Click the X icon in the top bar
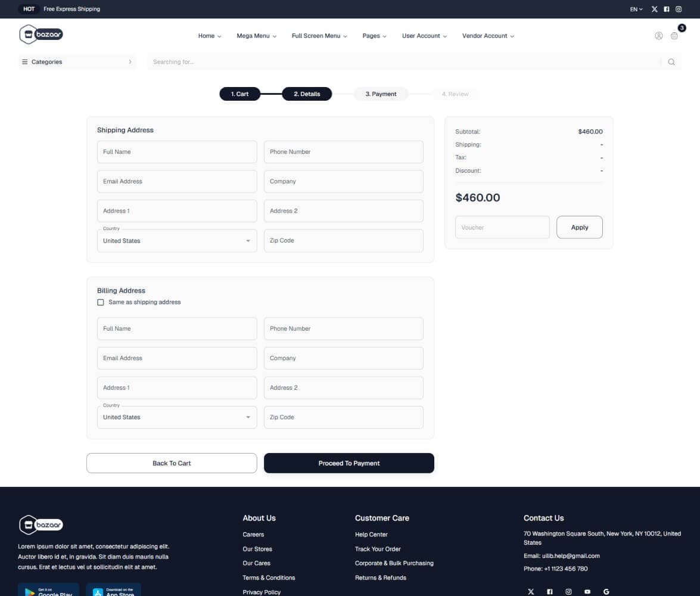The width and height of the screenshot is (700, 596). (x=654, y=9)
